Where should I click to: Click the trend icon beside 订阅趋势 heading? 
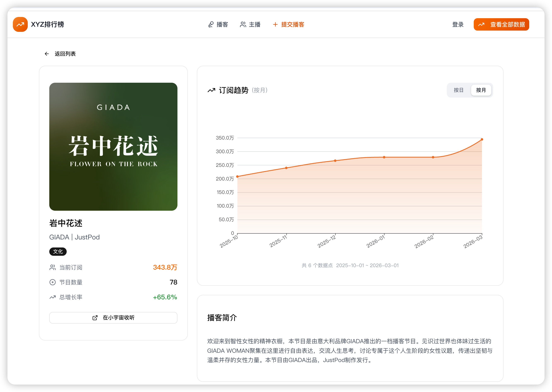pyautogui.click(x=211, y=90)
